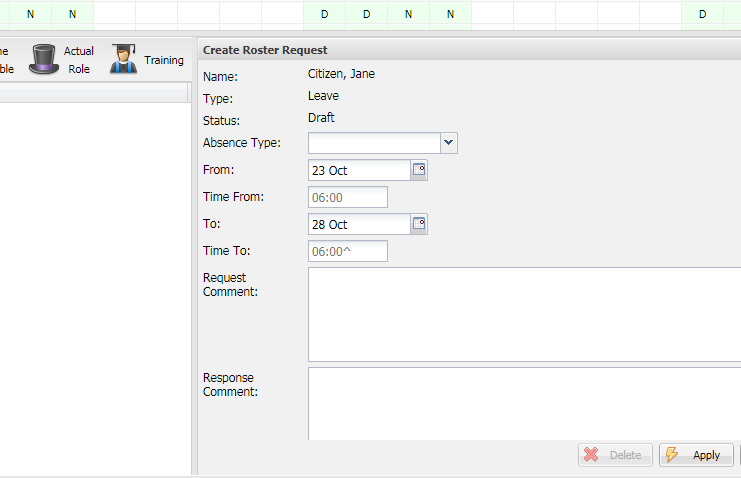Screen dimensions: 741x478
Task: Click the Delete button
Action: click(615, 455)
